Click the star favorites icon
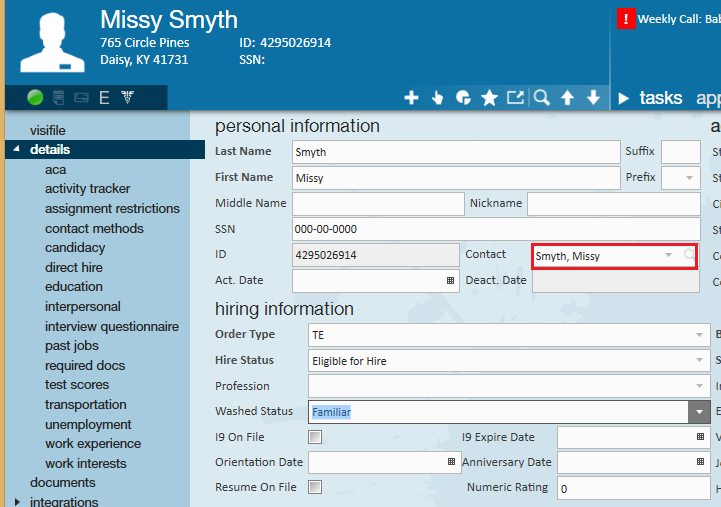 489,98
